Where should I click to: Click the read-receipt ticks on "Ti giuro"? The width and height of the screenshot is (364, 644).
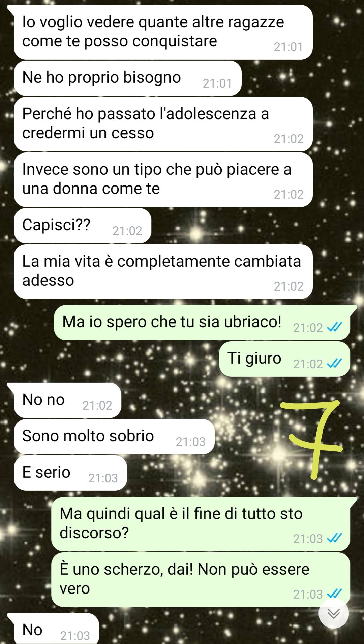click(335, 364)
